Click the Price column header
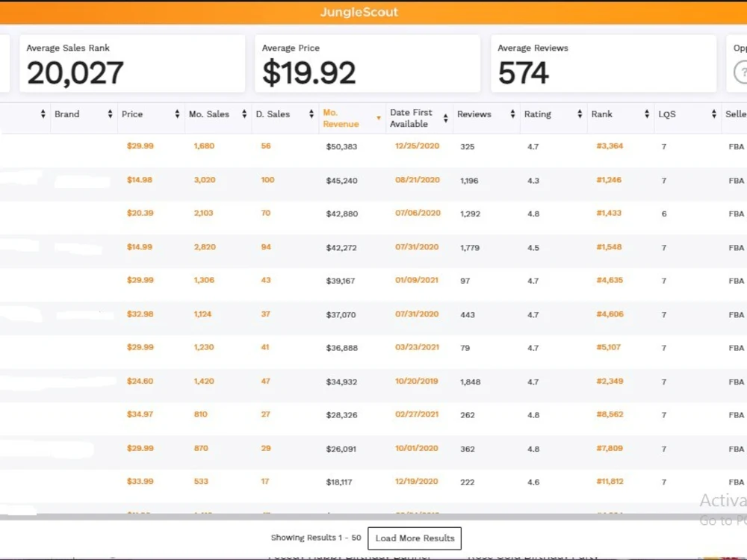The height and width of the screenshot is (560, 747). (x=132, y=114)
